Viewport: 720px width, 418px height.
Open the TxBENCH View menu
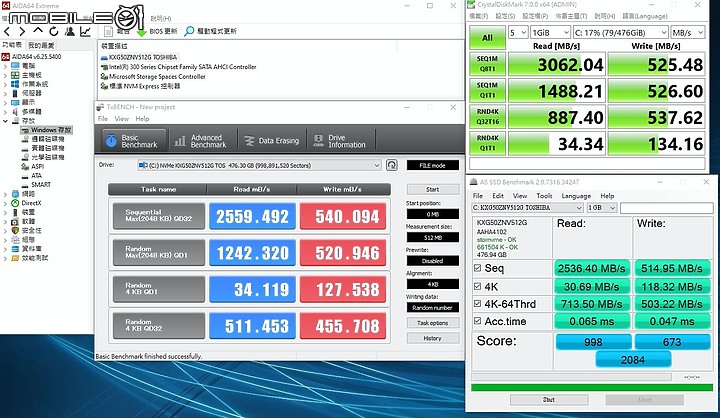coord(121,119)
